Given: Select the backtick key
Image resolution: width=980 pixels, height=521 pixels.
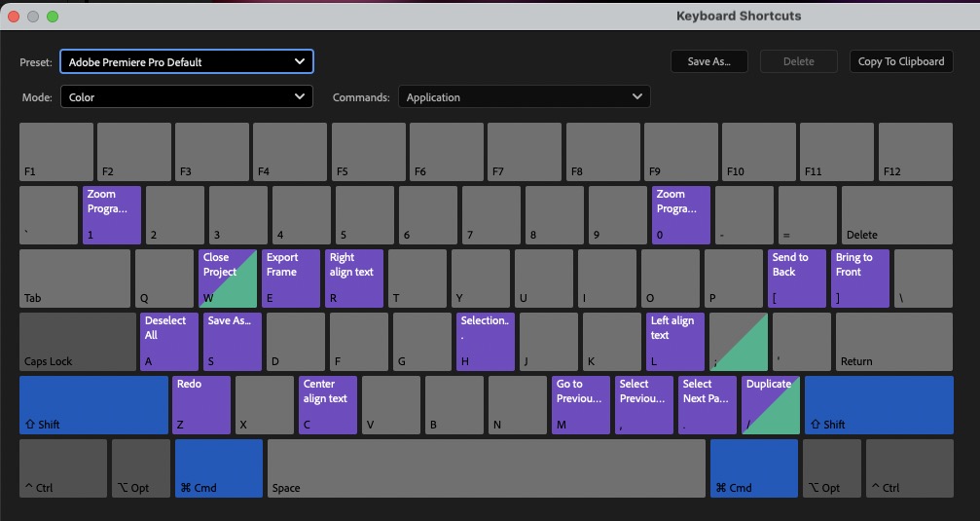Looking at the screenshot, I should (x=49, y=215).
